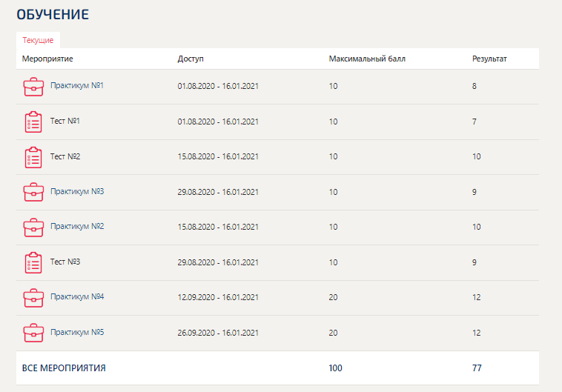Click the clipboard icon for Тест №1
Screen dimensions: 562x392
pyautogui.click(x=33, y=122)
